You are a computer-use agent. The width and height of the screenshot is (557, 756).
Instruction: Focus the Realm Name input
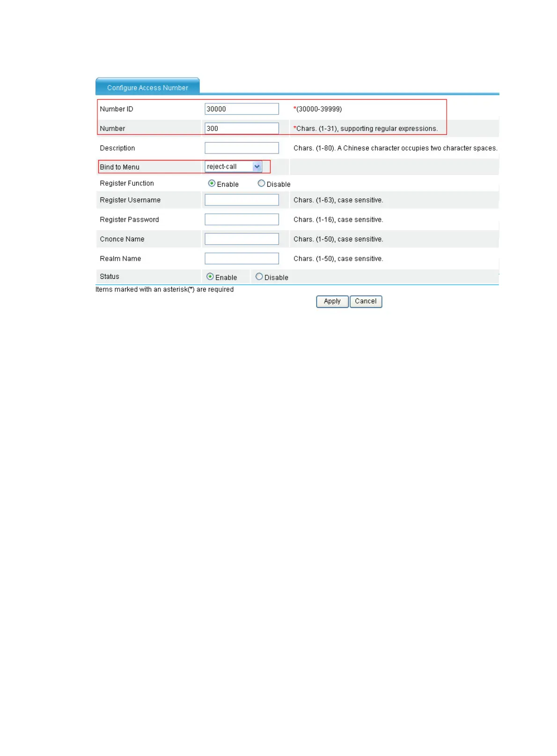pos(242,259)
